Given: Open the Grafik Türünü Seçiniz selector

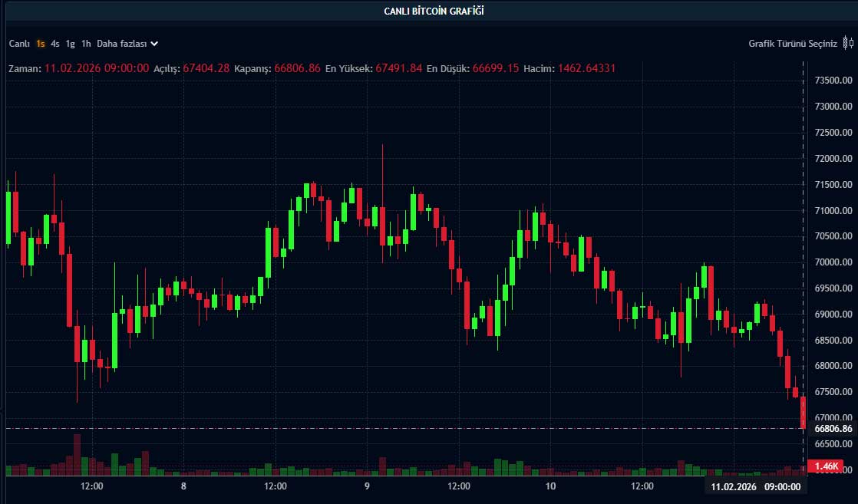Looking at the screenshot, I should [793, 44].
